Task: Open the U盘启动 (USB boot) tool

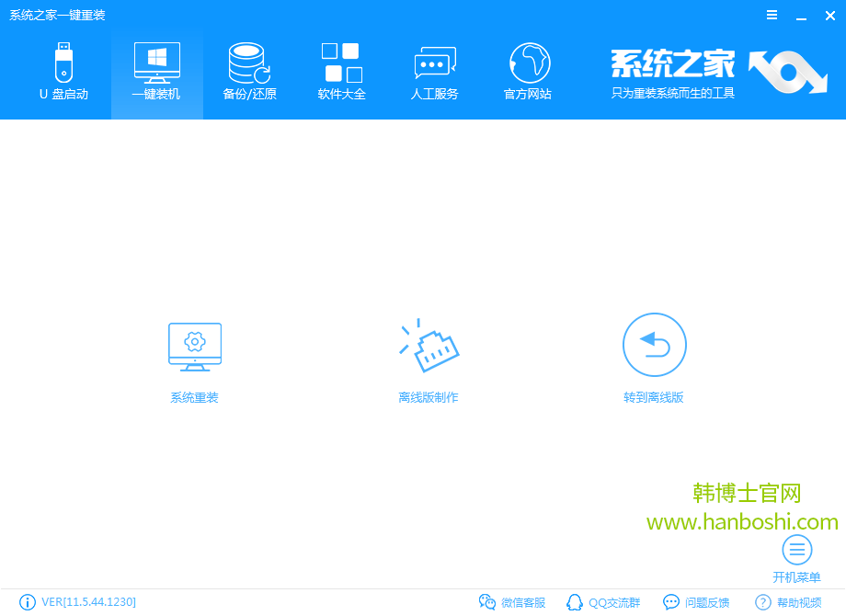Action: tap(63, 72)
